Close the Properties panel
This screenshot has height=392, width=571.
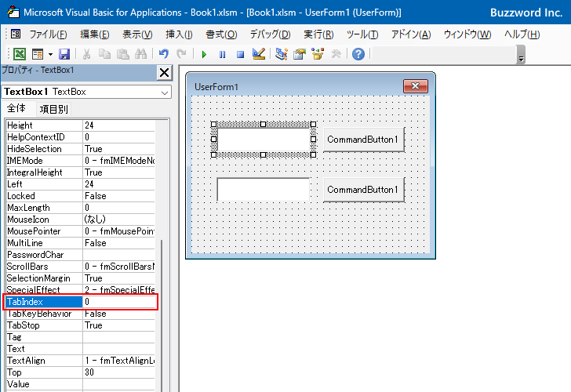click(x=164, y=73)
